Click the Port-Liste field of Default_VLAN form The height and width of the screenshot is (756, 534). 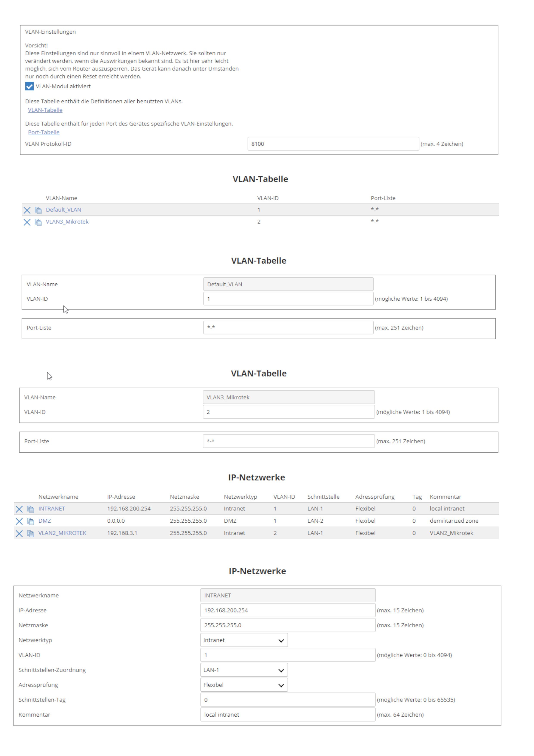pyautogui.click(x=288, y=328)
